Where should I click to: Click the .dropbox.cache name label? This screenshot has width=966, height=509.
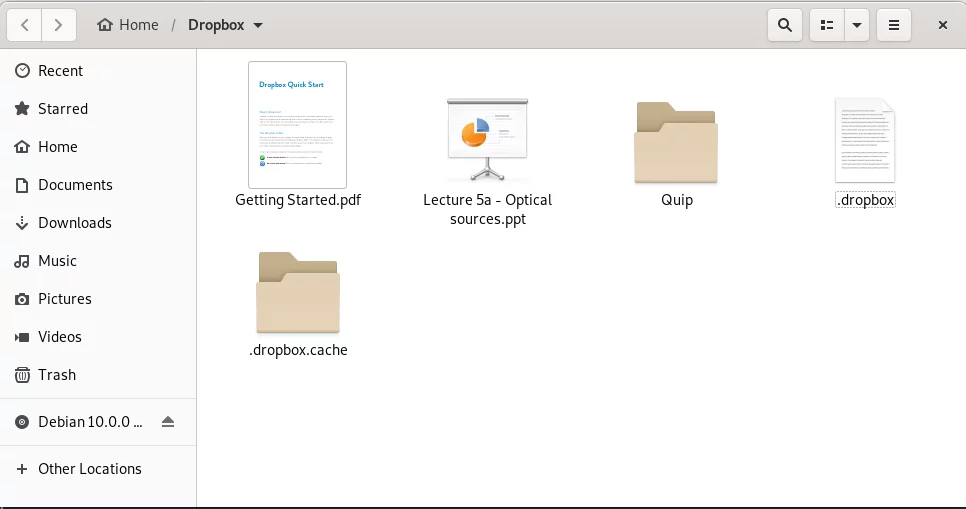tap(298, 350)
